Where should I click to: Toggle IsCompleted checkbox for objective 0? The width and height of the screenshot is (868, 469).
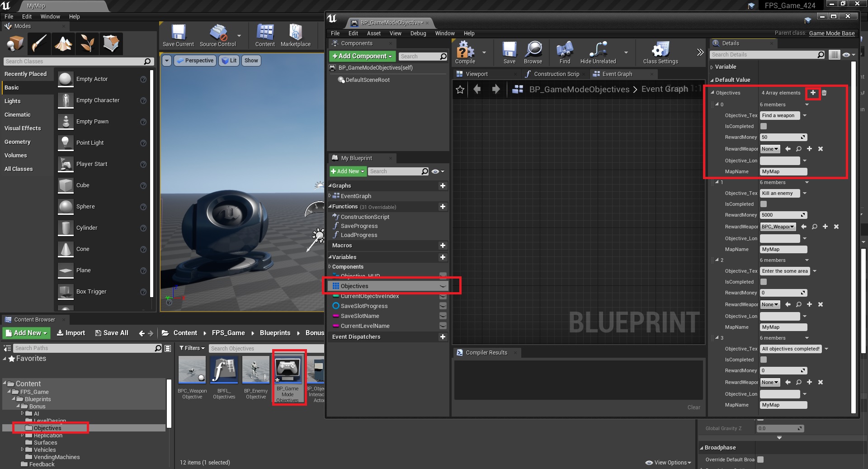764,127
